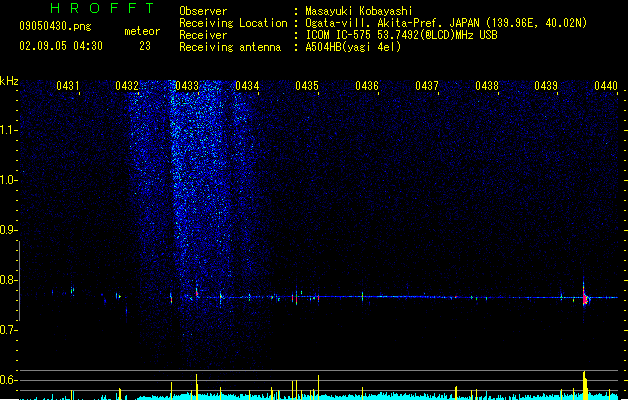Click the 0.6 kHz axis label

(8, 380)
